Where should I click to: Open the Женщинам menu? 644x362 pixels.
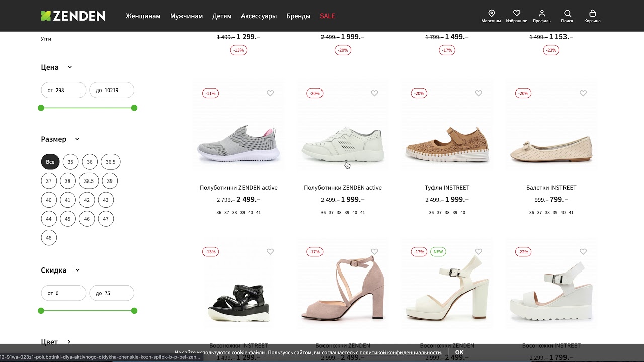143,16
